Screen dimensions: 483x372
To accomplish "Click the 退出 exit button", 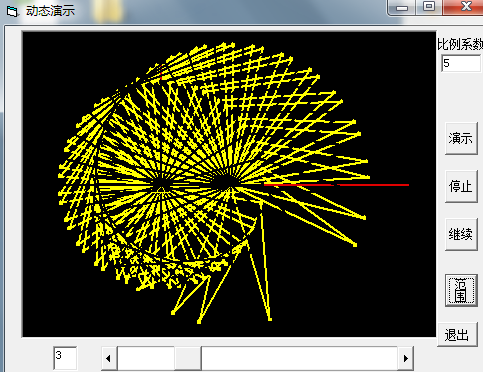I will click(x=457, y=335).
